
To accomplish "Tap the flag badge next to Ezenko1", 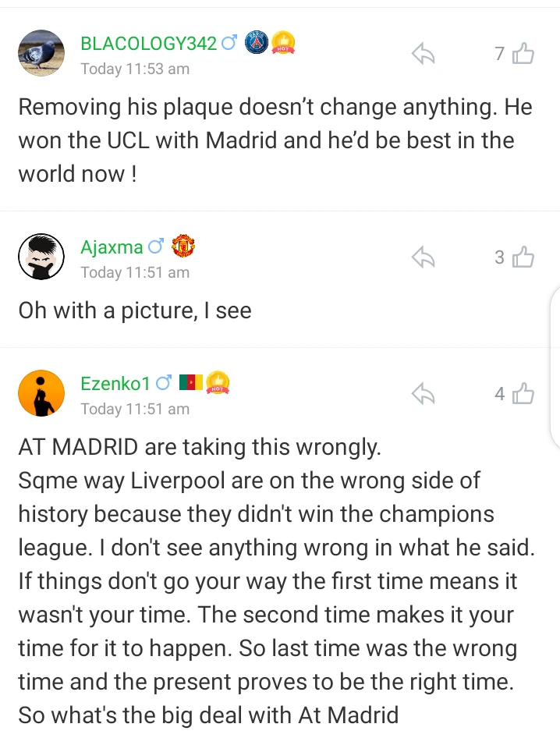I will (190, 382).
